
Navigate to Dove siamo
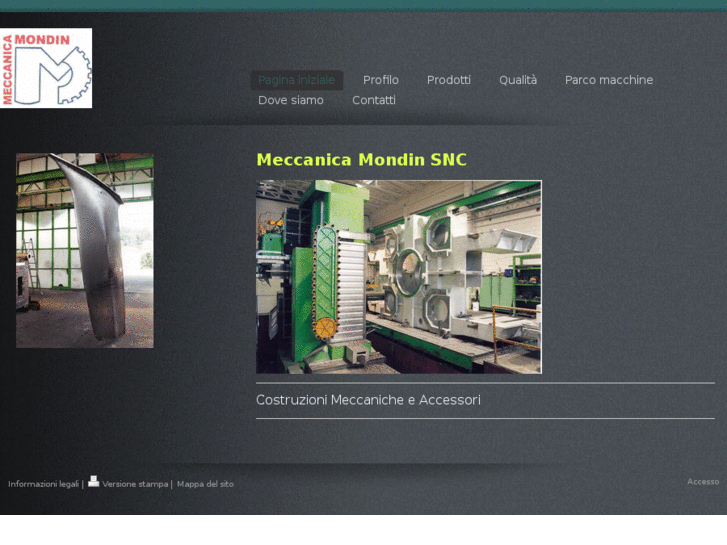coord(290,100)
